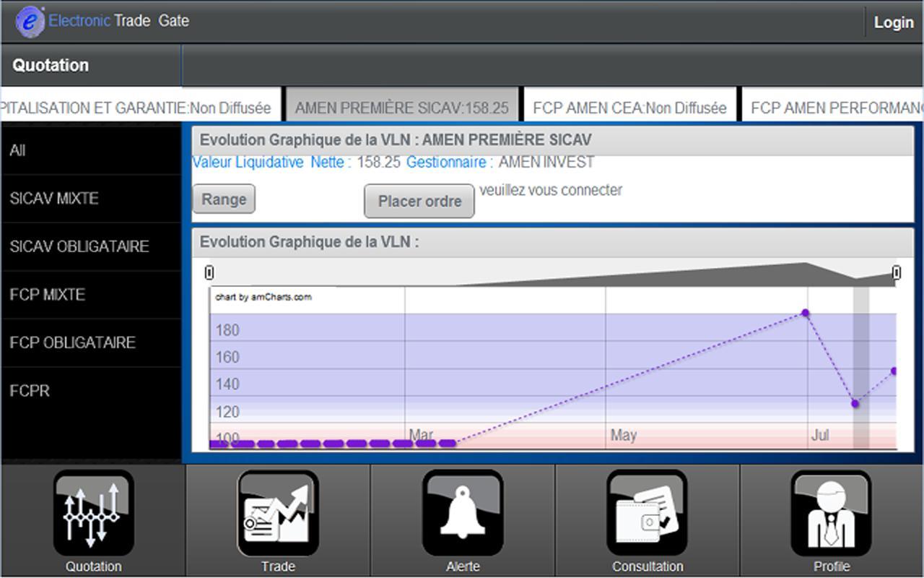Click the 'Evolution Graphique de la VLN : AMEN PREMIÈRE SICAV' header
924x578 pixels.
coord(553,140)
